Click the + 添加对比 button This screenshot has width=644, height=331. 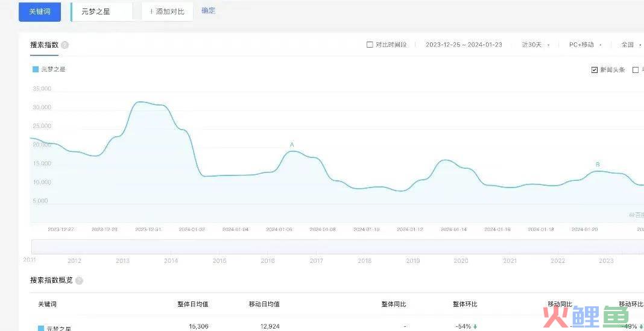point(167,11)
